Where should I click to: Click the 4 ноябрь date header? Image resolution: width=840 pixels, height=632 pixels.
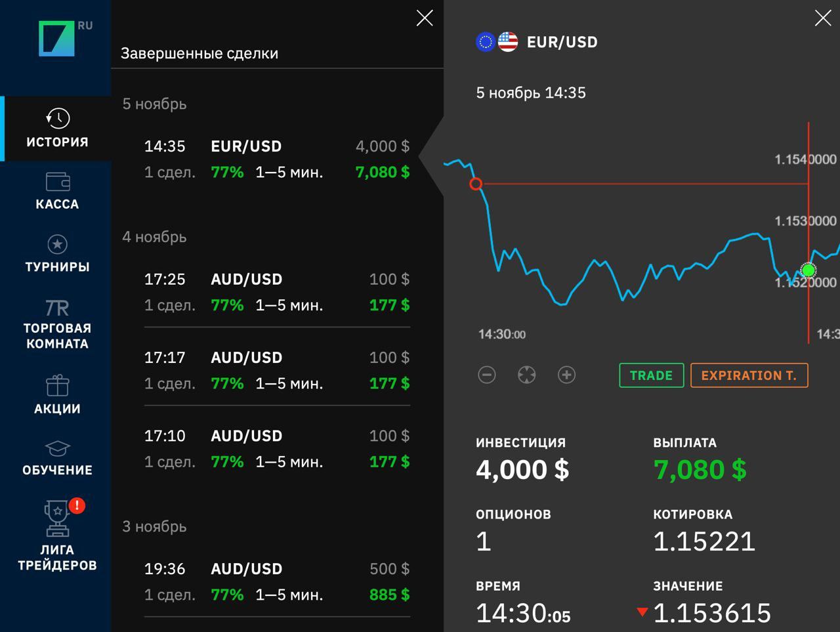pos(154,237)
